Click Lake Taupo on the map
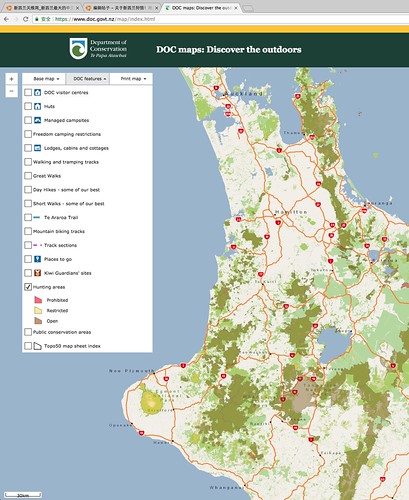 333,344
